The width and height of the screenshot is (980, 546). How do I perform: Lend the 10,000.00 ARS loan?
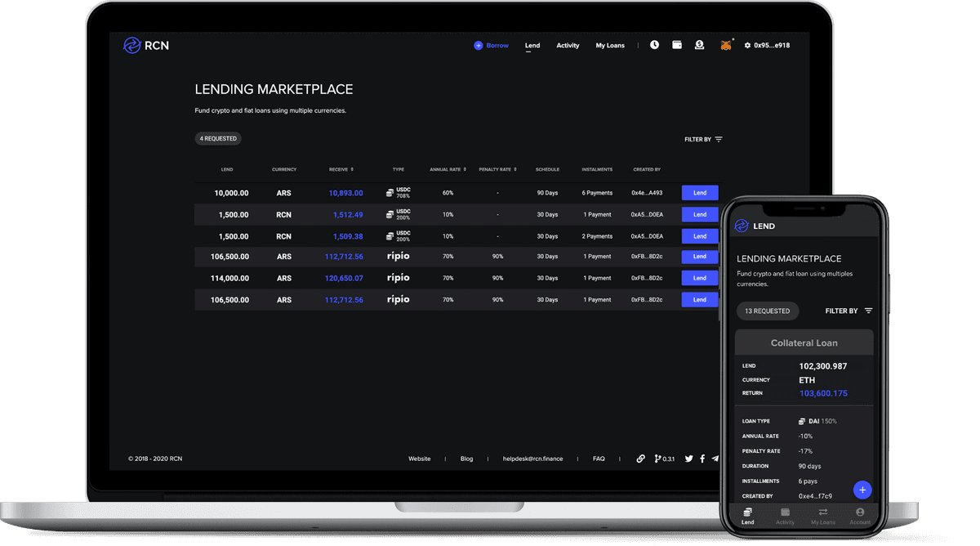[x=700, y=193]
